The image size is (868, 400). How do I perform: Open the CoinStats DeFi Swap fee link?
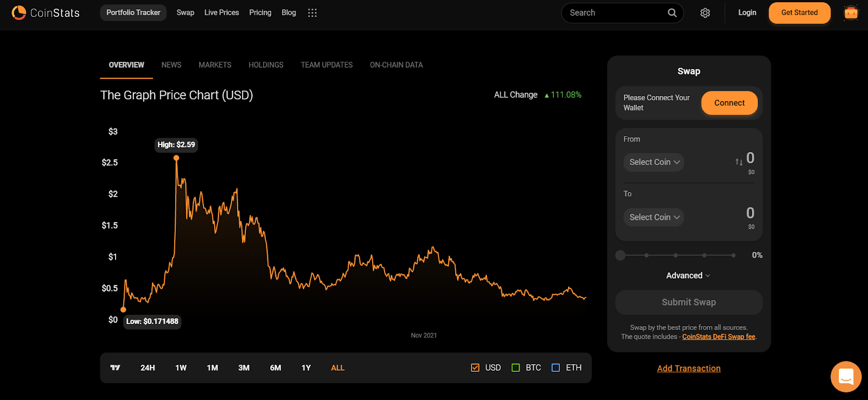[719, 337]
